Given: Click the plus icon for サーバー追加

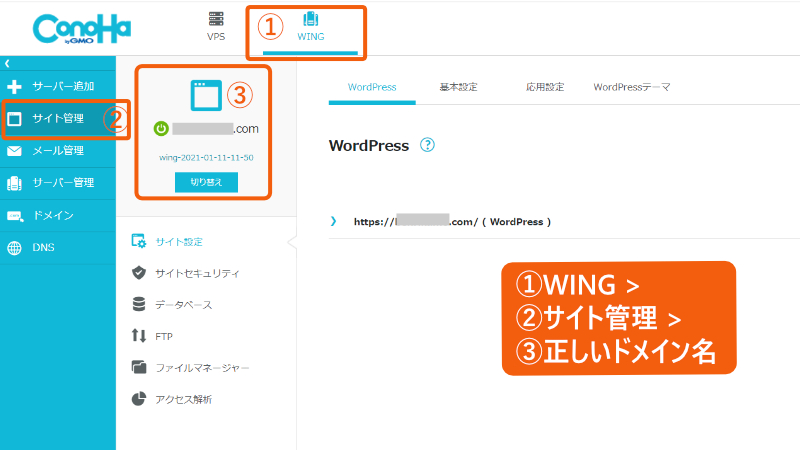Looking at the screenshot, I should [x=14, y=86].
